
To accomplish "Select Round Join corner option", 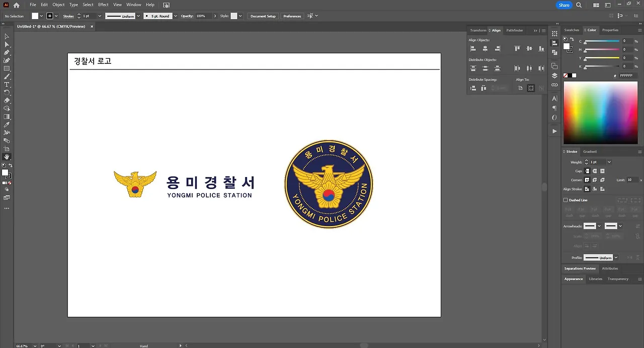I will click(595, 180).
